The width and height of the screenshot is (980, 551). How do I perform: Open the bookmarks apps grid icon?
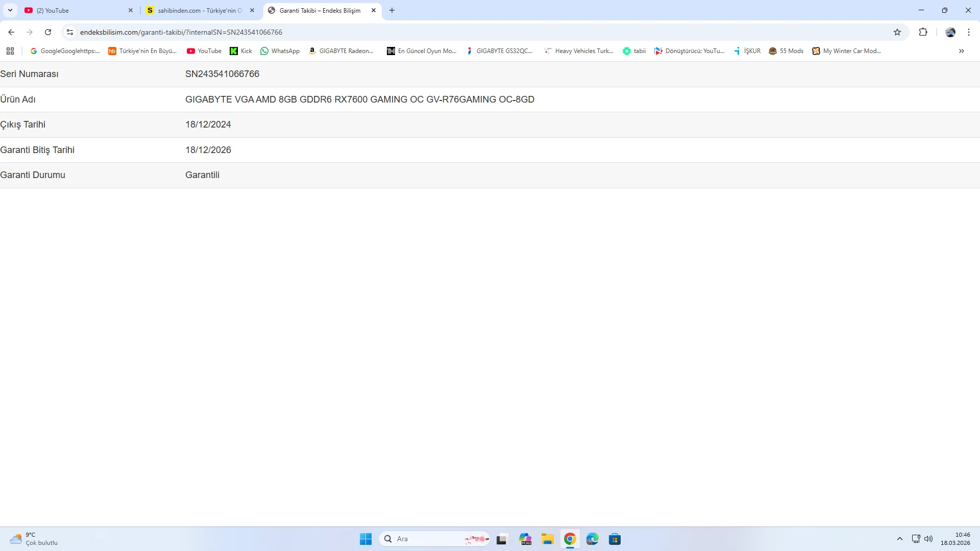point(10,51)
